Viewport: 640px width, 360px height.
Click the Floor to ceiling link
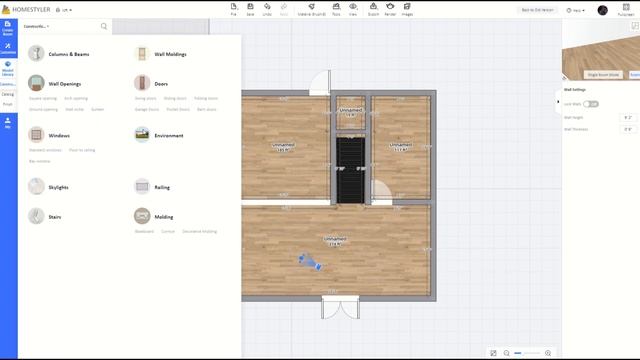(x=82, y=150)
